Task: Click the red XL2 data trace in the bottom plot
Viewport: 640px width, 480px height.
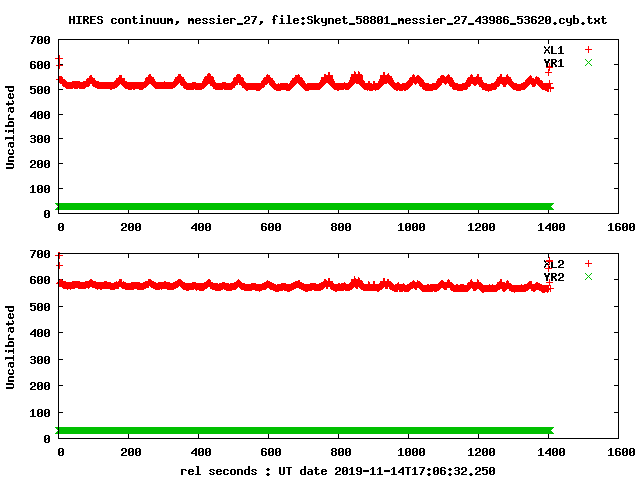Action: point(304,286)
